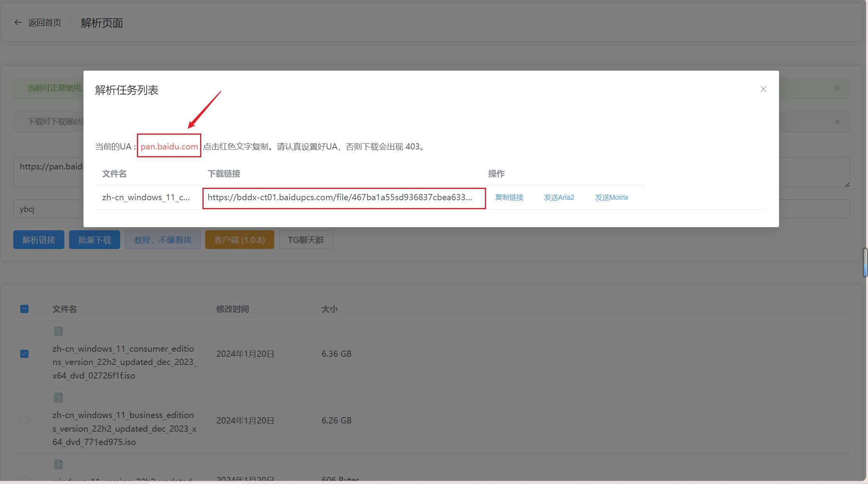The image size is (868, 484).
Task: Toggle the select-all checkbox in file table header
Action: 24,309
